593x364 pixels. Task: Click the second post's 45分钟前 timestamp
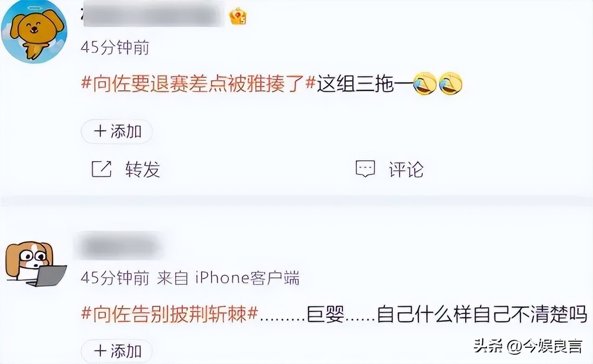point(115,278)
